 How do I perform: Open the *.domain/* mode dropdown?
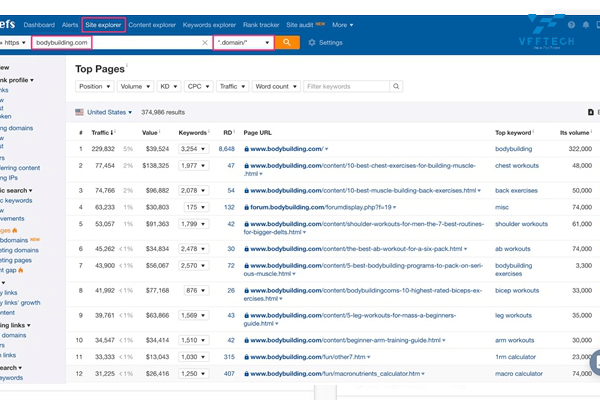[243, 42]
